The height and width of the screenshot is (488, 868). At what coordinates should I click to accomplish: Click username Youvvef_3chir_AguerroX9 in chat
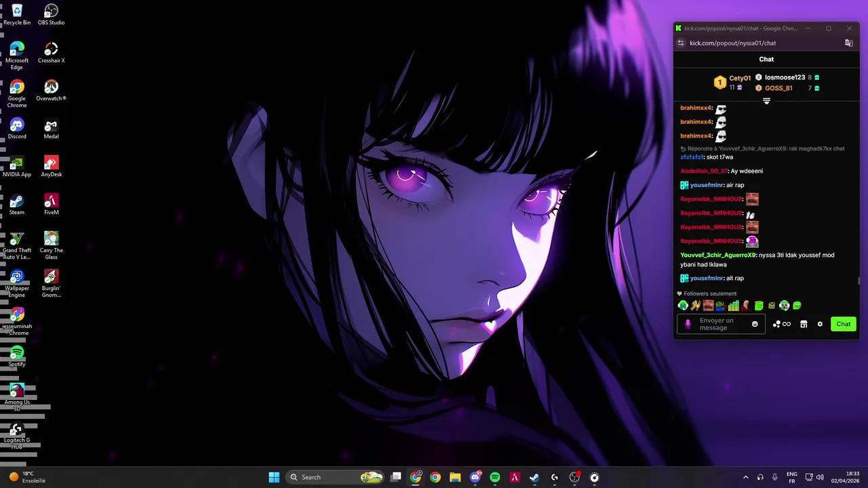718,255
